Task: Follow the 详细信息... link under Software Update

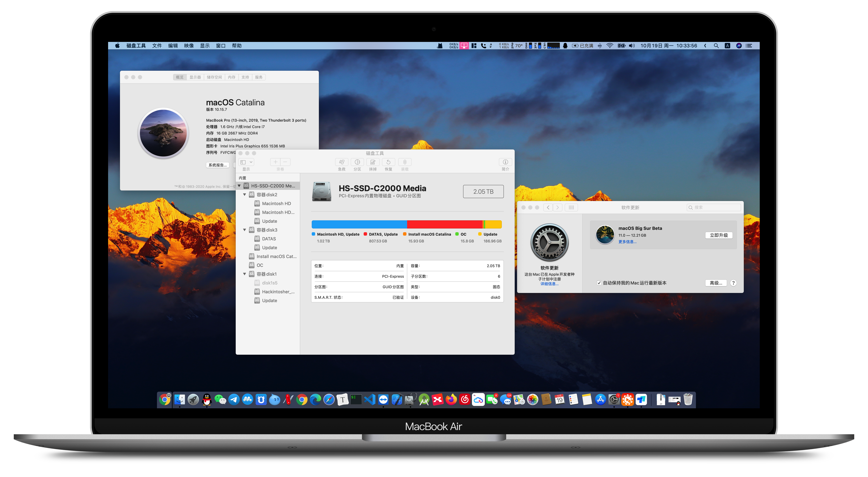Action: click(549, 284)
